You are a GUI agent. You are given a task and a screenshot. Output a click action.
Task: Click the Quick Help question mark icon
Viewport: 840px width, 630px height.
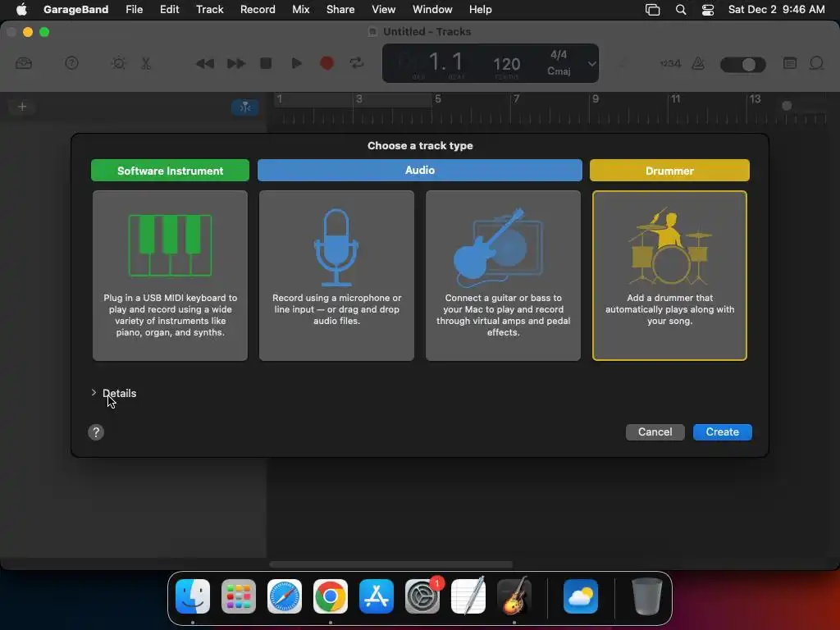[71, 63]
